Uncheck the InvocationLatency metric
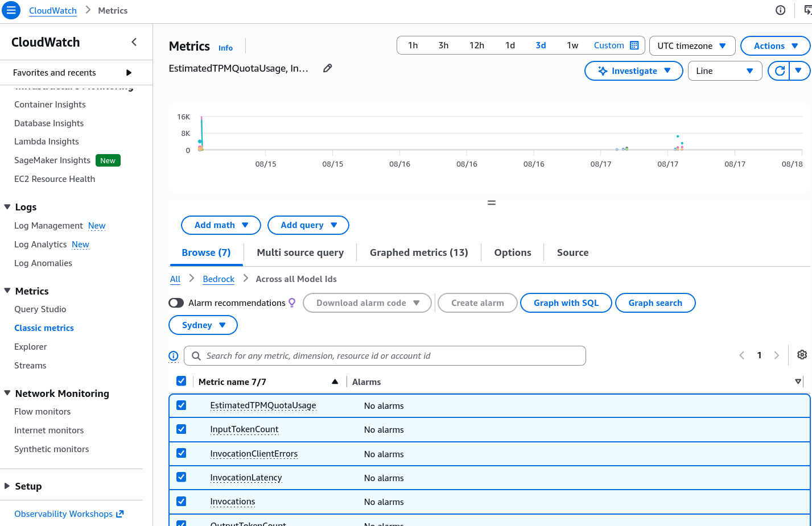The image size is (812, 526). point(182,477)
